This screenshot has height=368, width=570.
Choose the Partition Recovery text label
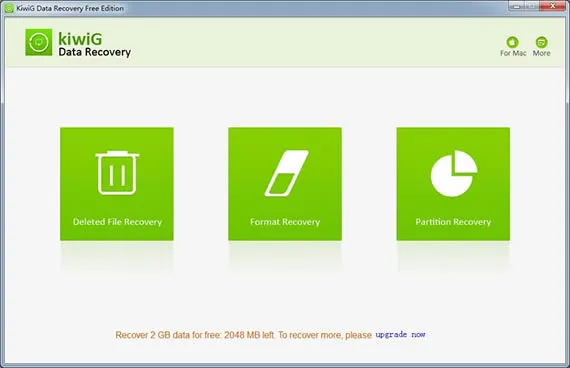pyautogui.click(x=453, y=222)
